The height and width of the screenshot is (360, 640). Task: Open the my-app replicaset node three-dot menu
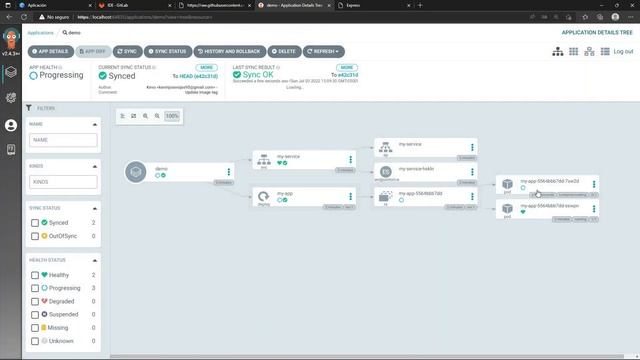pyautogui.click(x=472, y=196)
